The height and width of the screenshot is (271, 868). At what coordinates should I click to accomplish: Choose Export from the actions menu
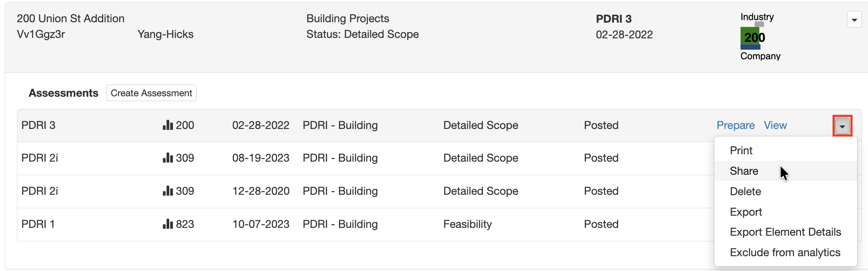(746, 212)
